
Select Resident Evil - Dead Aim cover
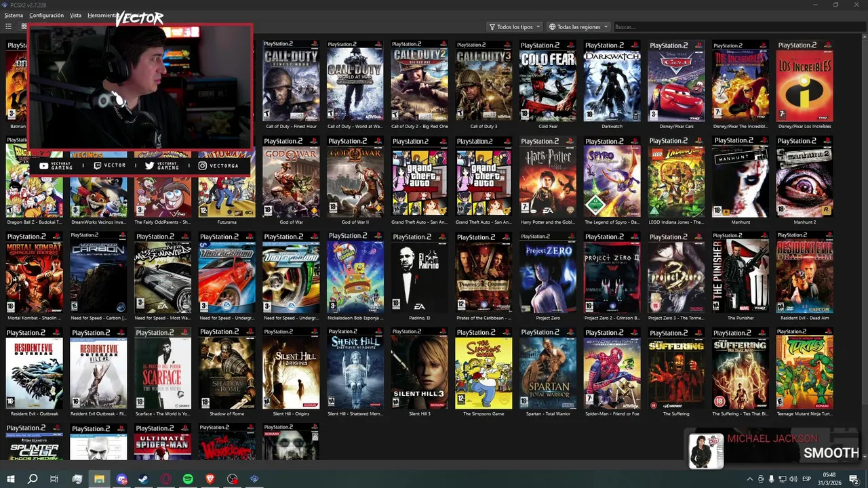point(804,272)
